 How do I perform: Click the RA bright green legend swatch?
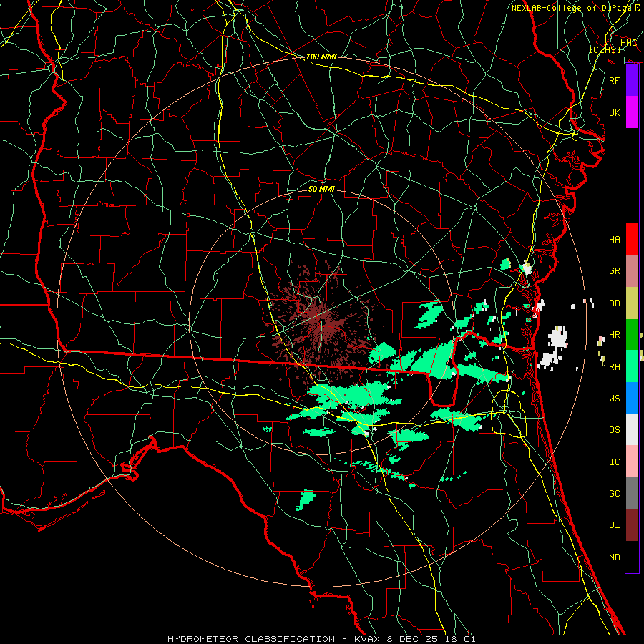pyautogui.click(x=632, y=366)
